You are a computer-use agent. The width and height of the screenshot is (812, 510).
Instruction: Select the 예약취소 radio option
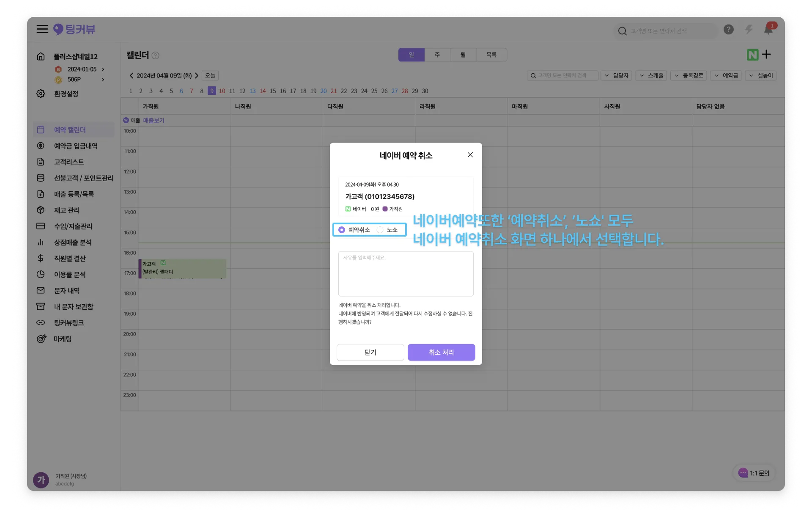click(342, 230)
